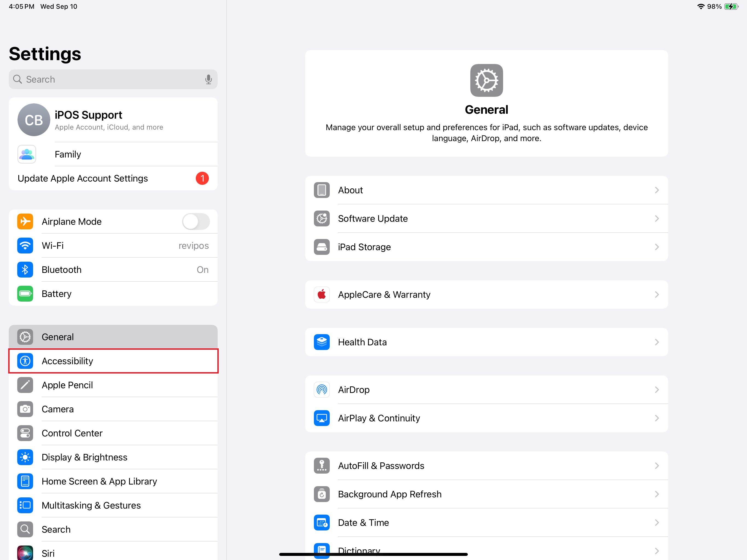
Task: Open Software Update via its chevron
Action: (657, 218)
